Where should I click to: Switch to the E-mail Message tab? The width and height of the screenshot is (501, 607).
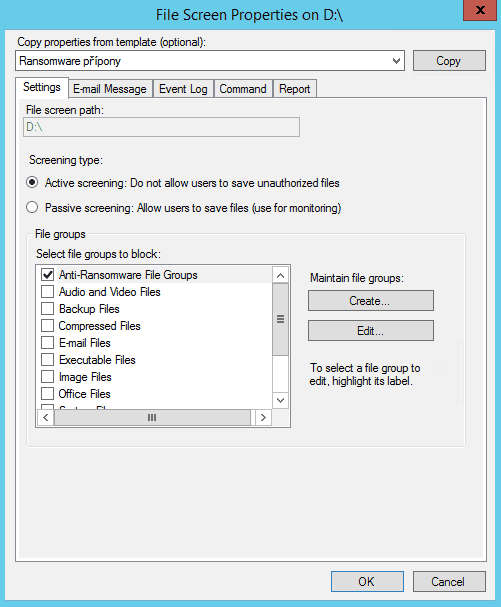110,89
